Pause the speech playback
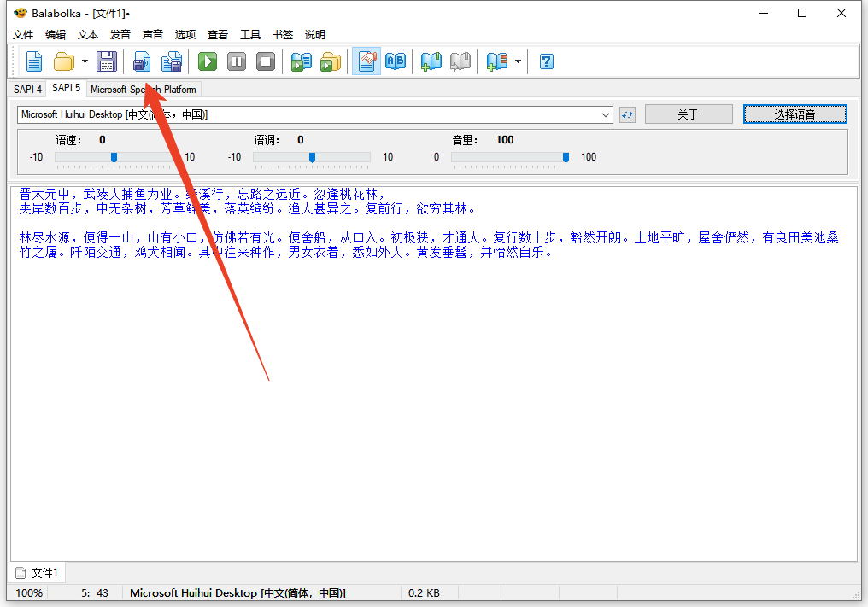 [237, 61]
